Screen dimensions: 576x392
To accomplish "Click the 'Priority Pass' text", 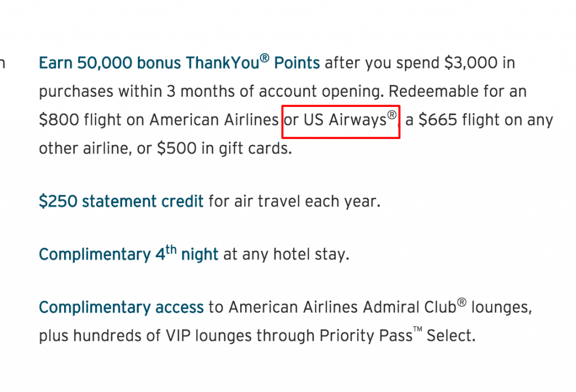I will [x=366, y=335].
